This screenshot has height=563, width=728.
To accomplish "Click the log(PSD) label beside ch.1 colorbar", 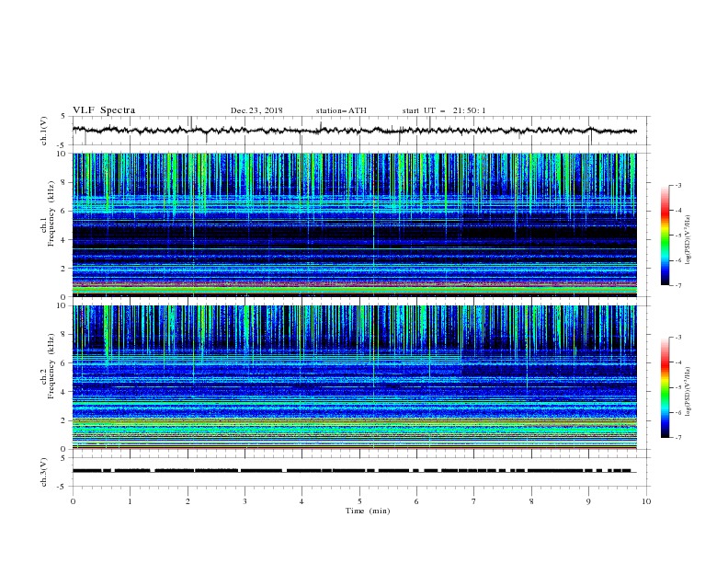I will (688, 240).
